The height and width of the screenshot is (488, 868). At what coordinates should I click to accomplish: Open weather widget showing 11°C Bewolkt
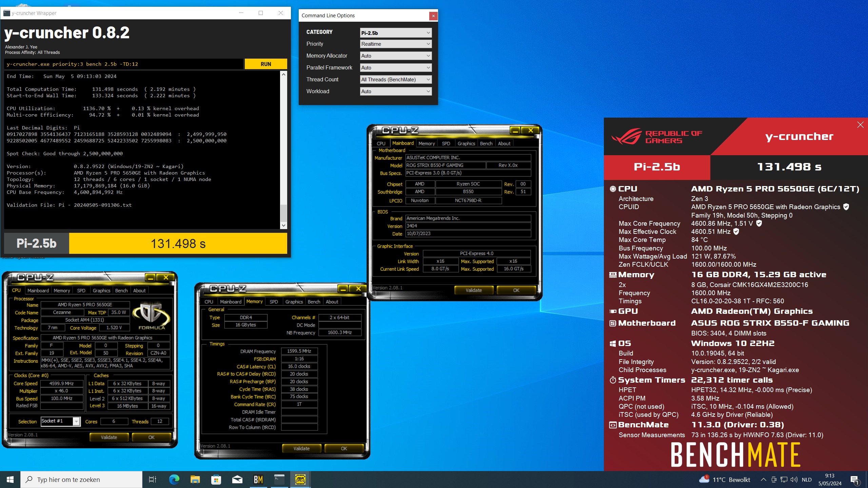[725, 480]
